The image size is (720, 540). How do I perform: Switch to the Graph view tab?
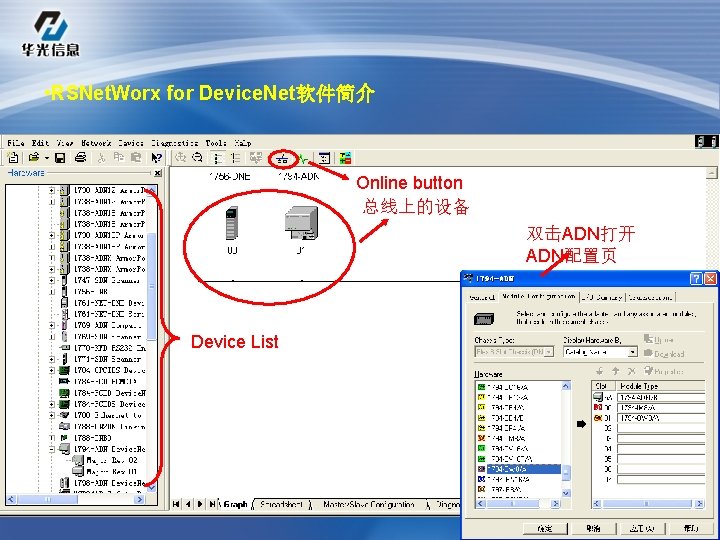coord(236,504)
